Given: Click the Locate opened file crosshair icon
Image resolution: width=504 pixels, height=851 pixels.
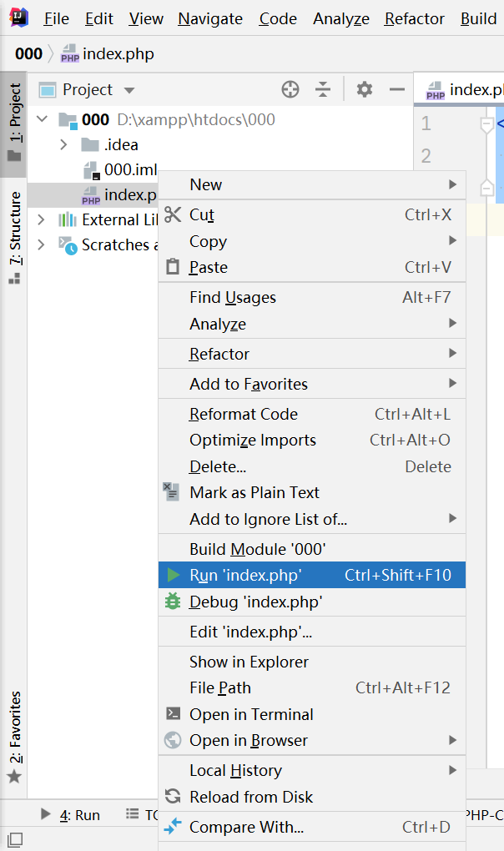Looking at the screenshot, I should tap(290, 88).
